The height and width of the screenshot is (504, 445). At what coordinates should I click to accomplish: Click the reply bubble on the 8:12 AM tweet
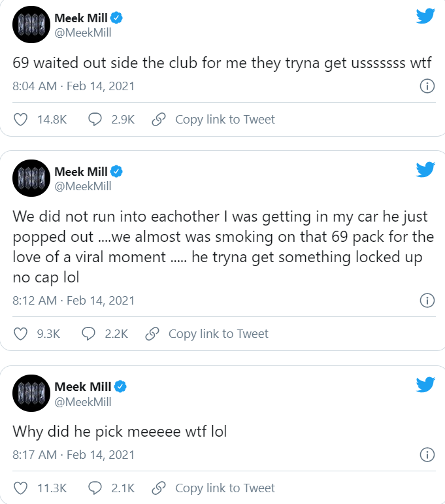click(x=89, y=334)
